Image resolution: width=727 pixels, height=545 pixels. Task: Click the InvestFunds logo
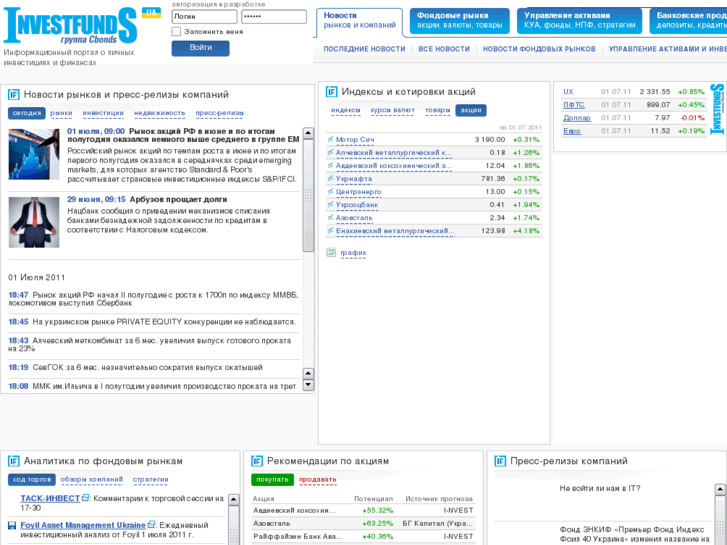(70, 26)
